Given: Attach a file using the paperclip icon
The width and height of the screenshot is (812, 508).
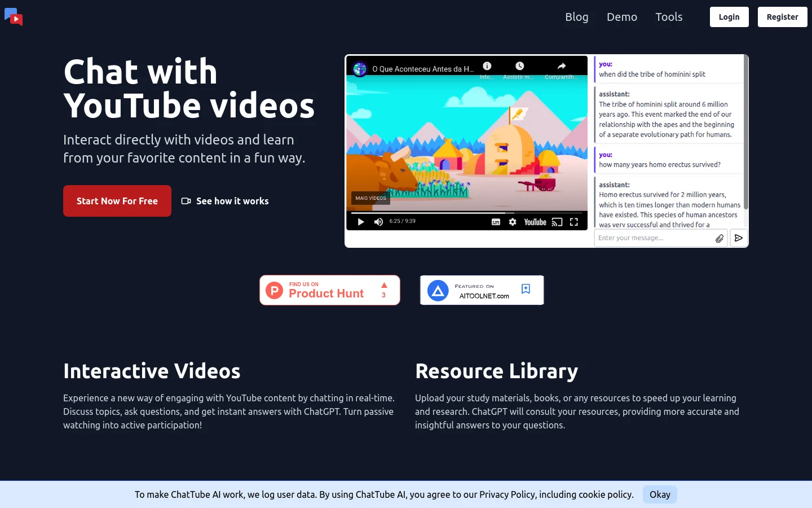Looking at the screenshot, I should 720,238.
